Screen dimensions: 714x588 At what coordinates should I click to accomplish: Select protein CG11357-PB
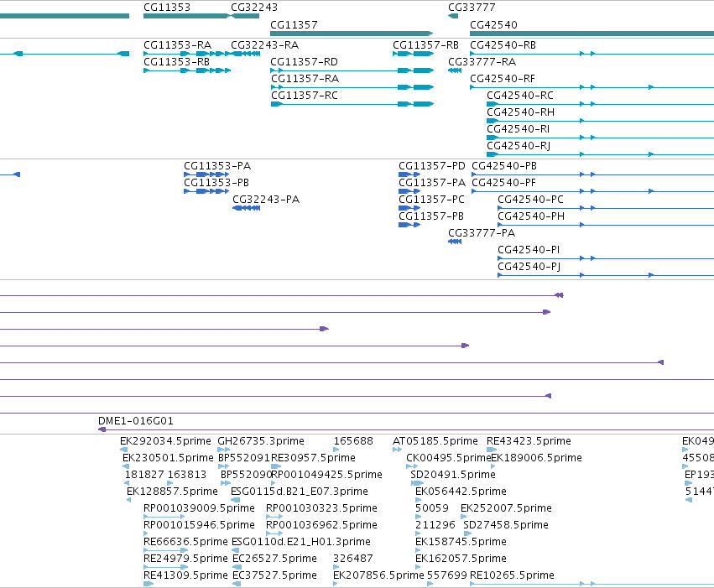(409, 225)
